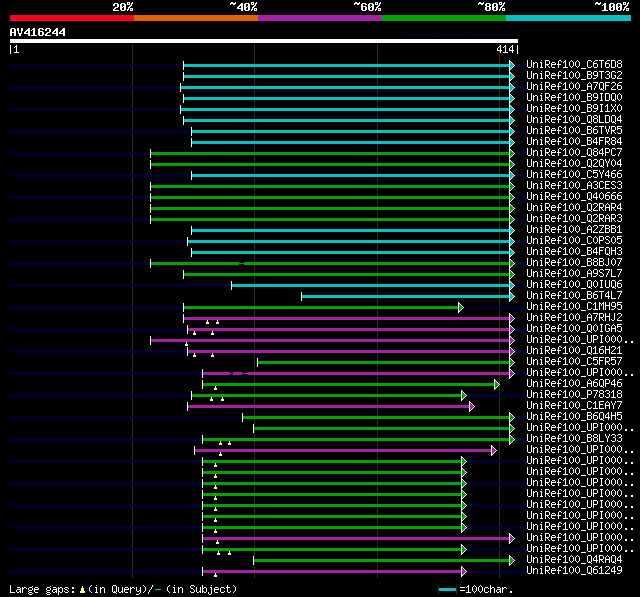This screenshot has height=597, width=640.
Task: Click the arrowhead ending the A6QP46 alignment
Action: (497, 385)
